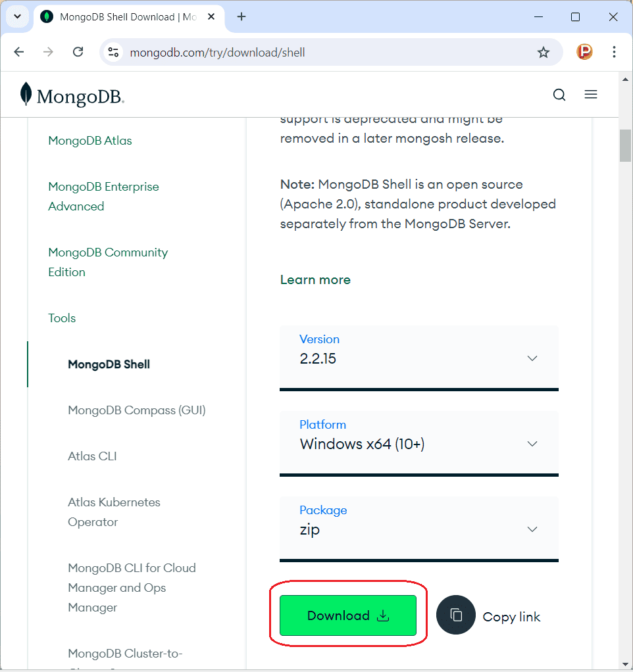
Task: Expand the Platform Windows x64 dropdown
Action: [x=419, y=444]
